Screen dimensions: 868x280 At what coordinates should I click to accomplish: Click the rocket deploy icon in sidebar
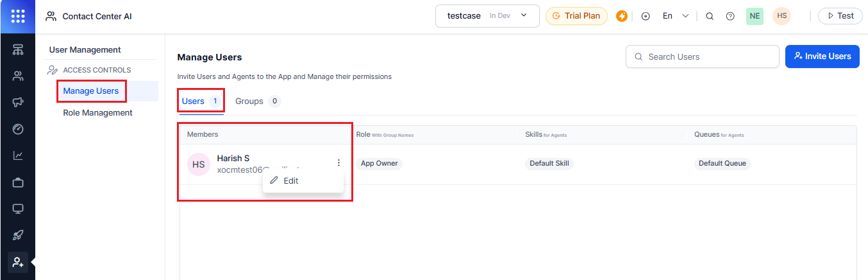click(18, 236)
